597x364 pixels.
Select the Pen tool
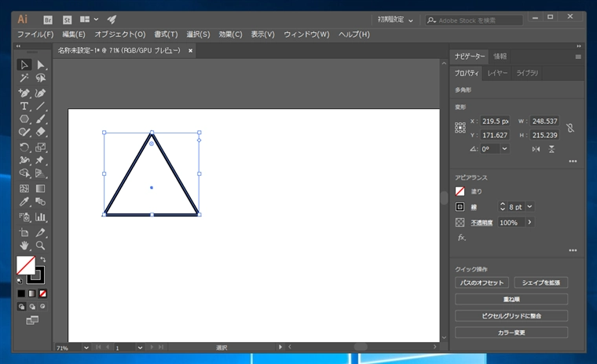tap(24, 93)
